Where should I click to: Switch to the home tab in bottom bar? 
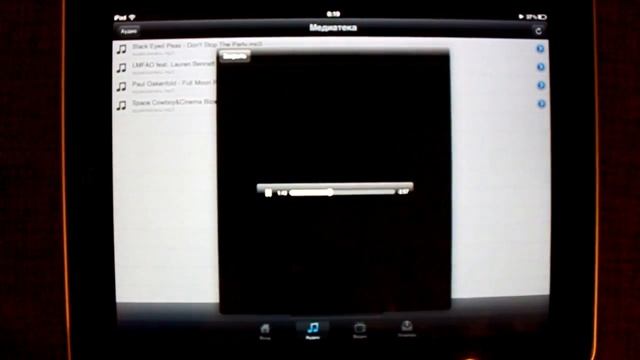265,331
